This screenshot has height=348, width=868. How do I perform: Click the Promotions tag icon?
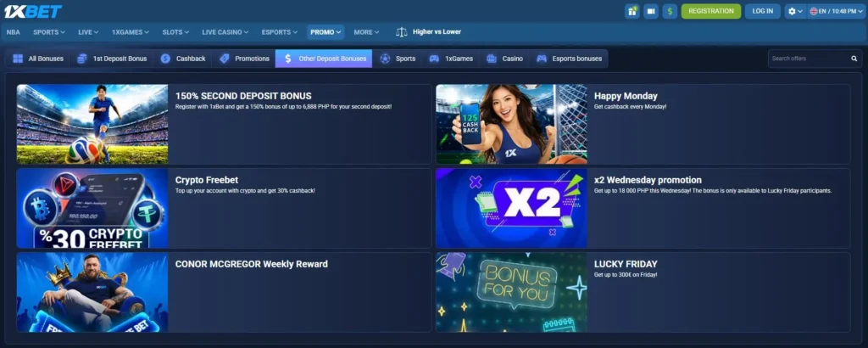(x=224, y=59)
